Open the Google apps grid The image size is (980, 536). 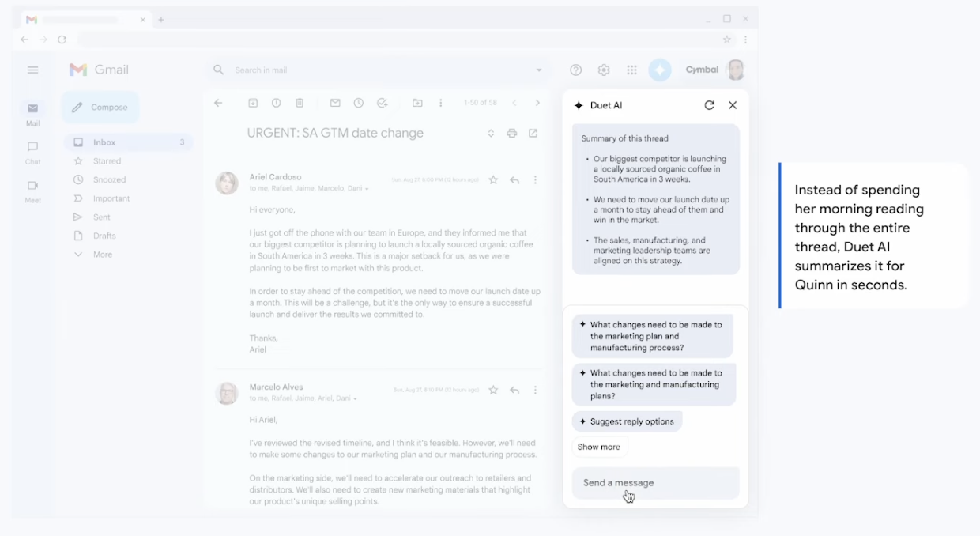click(631, 70)
